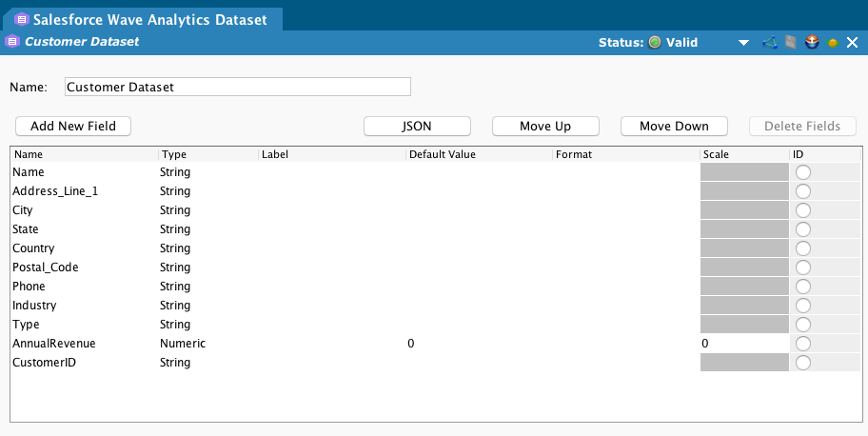Click the triangle graph icon in header
Viewport: 868px width, 436px height.
(771, 43)
